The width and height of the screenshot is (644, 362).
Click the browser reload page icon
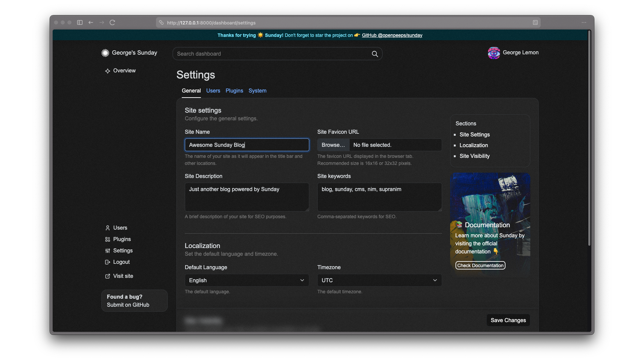pos(112,22)
